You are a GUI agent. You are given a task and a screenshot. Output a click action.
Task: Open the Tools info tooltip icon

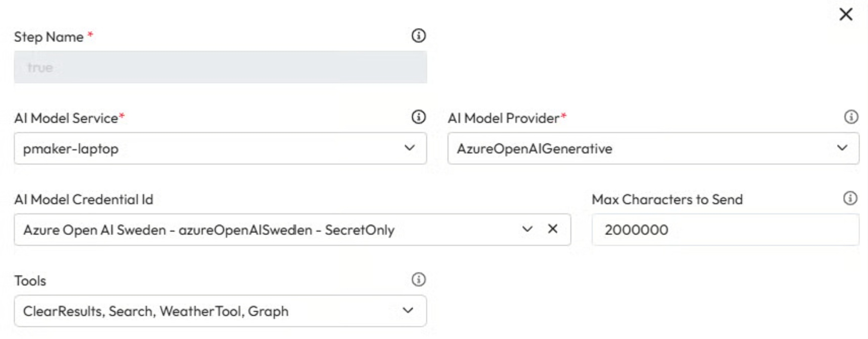pos(418,279)
